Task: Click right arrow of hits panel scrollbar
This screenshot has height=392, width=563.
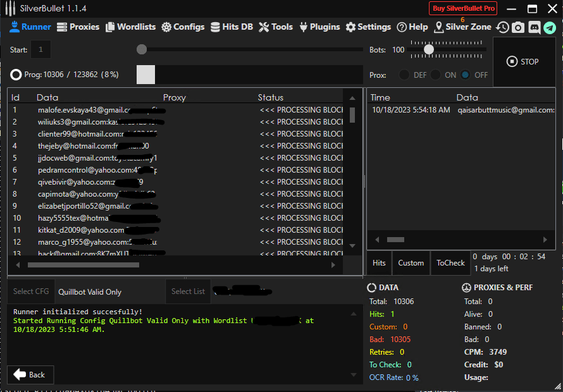Action: (545, 240)
